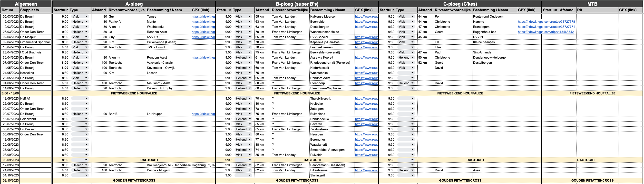
Task: Select the Bart B cell in A-ploeg
Action: (x=127, y=114)
